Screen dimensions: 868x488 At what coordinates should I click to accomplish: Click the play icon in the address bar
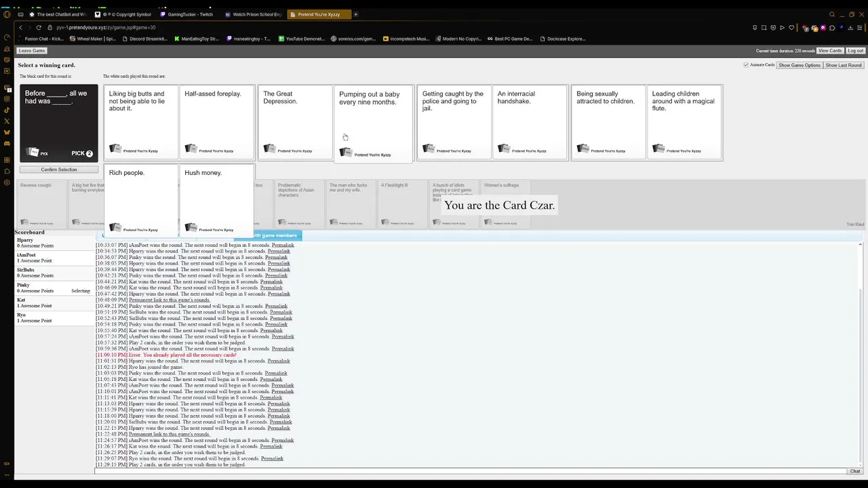click(782, 28)
